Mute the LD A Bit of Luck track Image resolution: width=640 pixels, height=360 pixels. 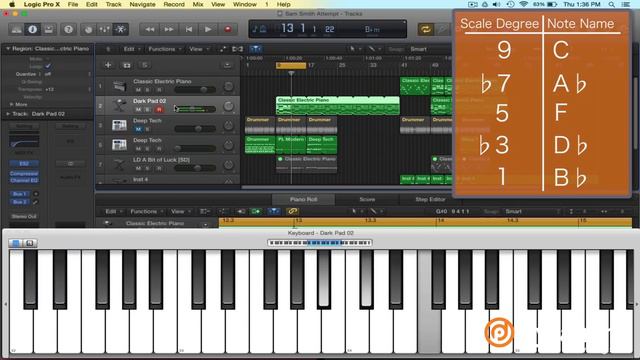click(x=138, y=168)
